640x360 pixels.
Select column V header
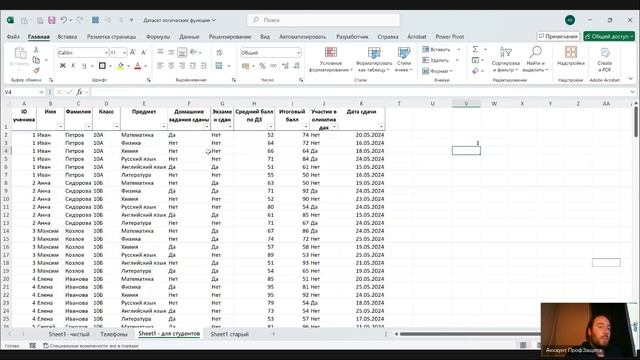[x=466, y=104]
